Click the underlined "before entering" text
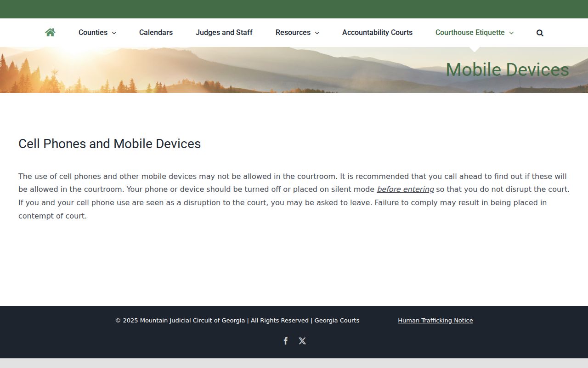This screenshot has width=588, height=368. pos(405,189)
